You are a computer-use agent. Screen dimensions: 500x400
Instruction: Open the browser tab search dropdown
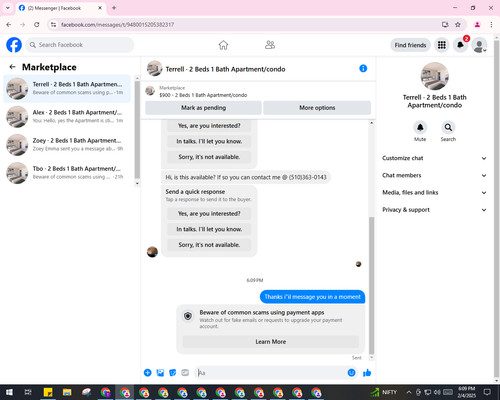pos(8,8)
